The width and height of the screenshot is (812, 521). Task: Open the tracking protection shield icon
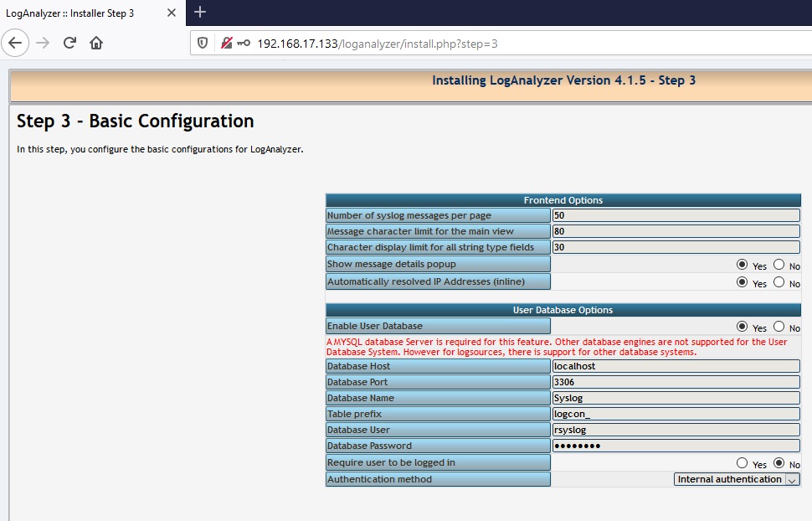coord(203,43)
